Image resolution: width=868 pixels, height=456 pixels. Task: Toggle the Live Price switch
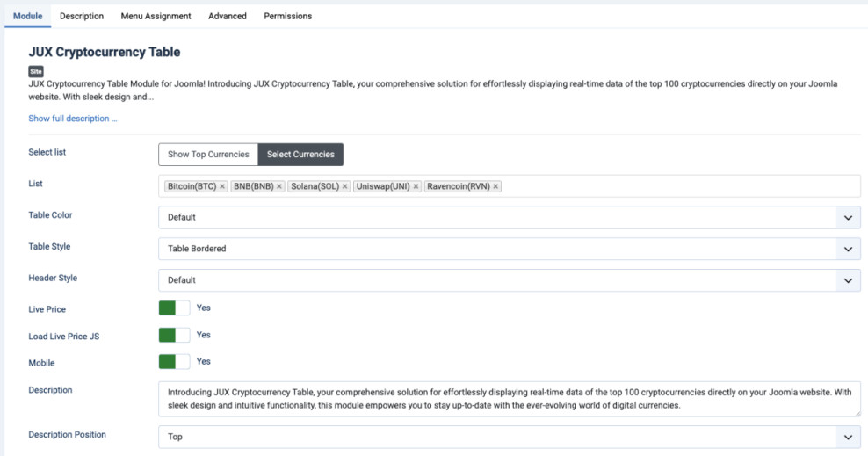tap(174, 308)
